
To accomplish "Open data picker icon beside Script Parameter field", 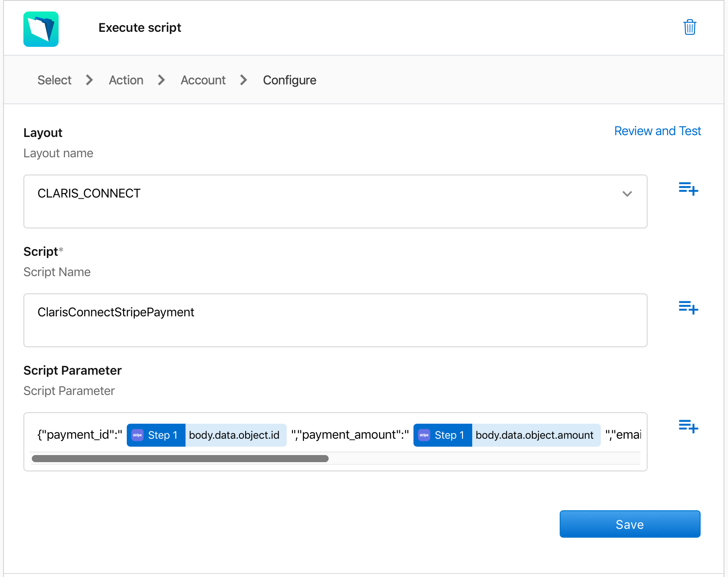I will tap(688, 426).
